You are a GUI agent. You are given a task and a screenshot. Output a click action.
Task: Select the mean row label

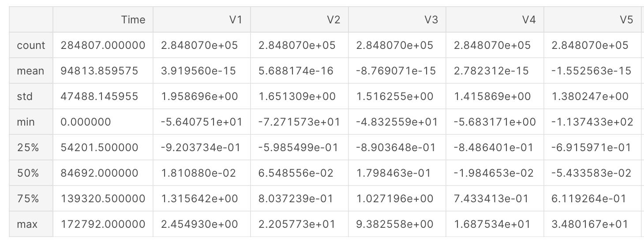[x=30, y=71]
